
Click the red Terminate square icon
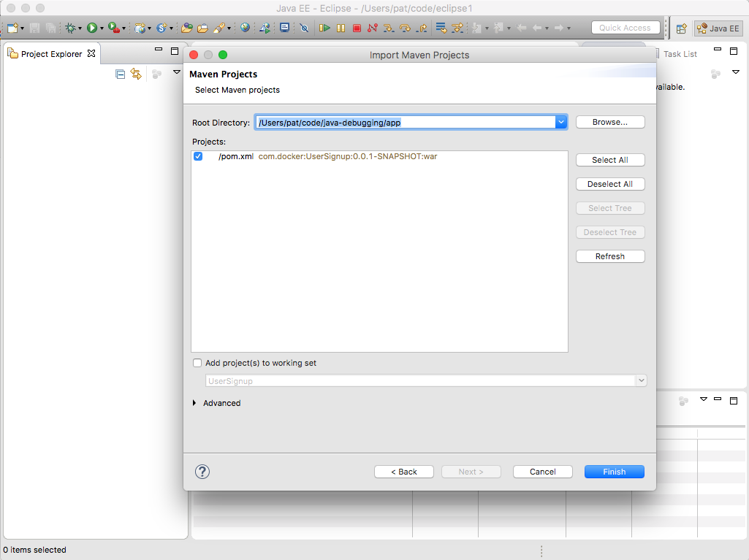pos(357,28)
